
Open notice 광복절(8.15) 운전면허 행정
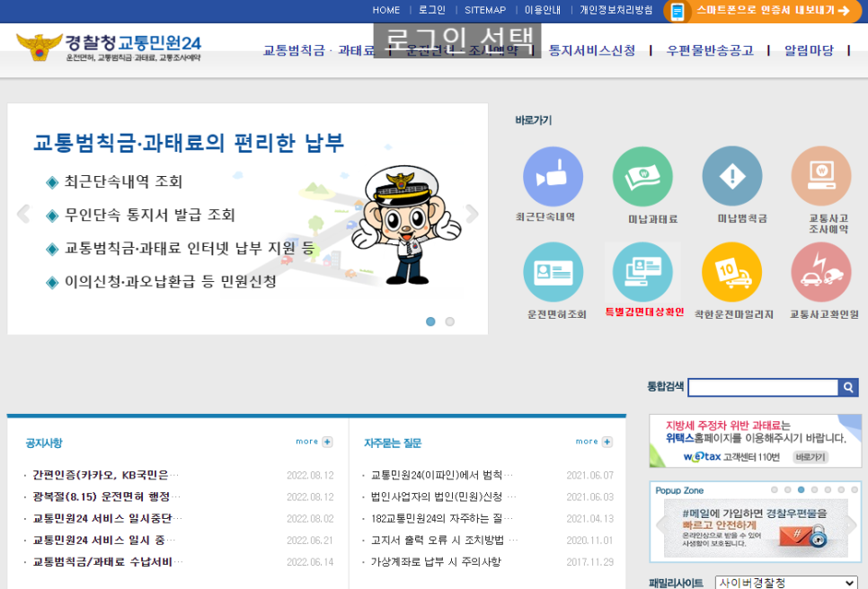click(106, 497)
